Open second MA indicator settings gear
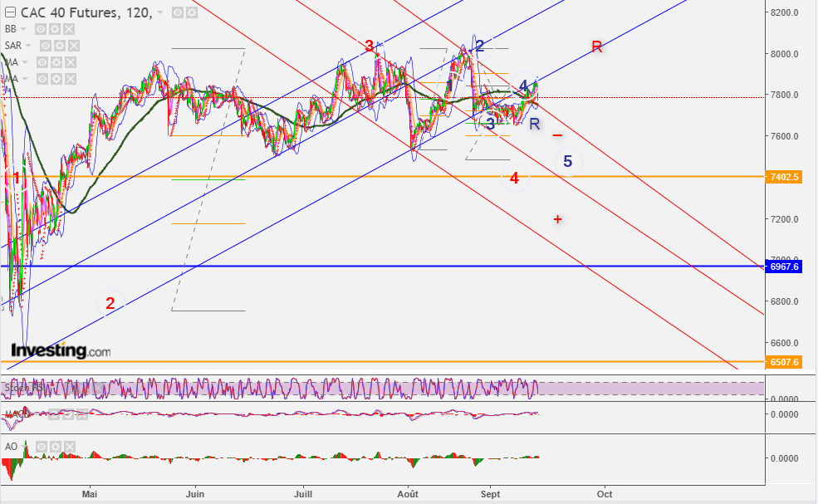Viewport: 818px width, 504px height. [x=56, y=80]
